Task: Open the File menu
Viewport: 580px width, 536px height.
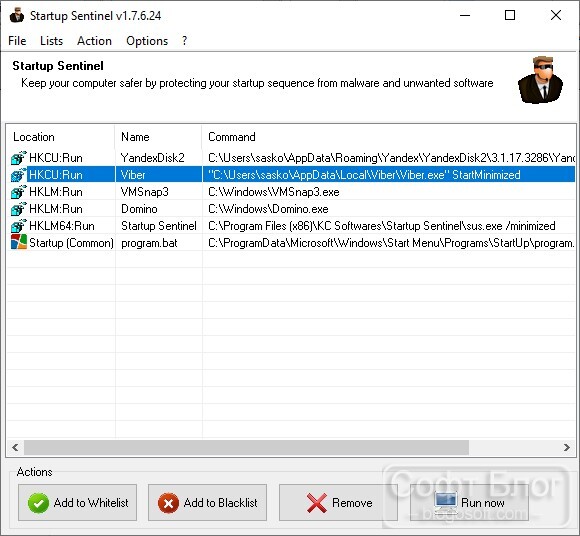Action: 17,41
